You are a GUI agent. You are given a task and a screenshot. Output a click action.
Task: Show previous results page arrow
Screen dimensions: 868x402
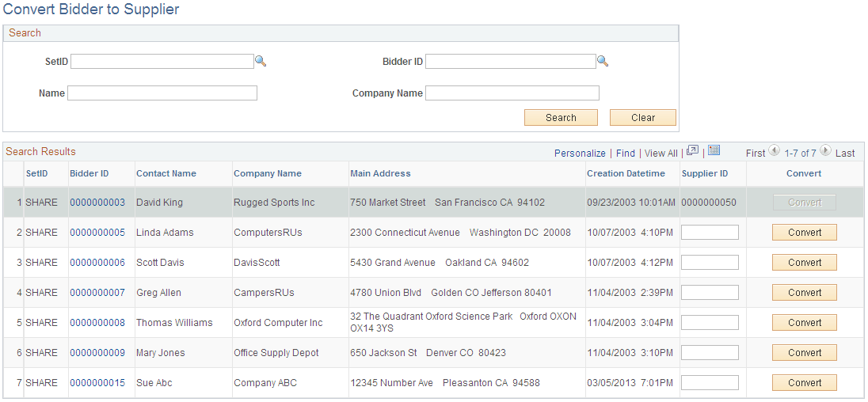[x=775, y=150]
